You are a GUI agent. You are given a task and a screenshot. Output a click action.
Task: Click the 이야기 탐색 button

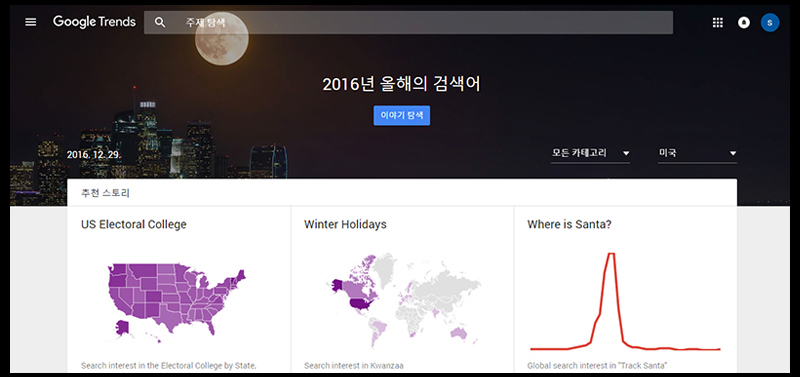point(402,115)
